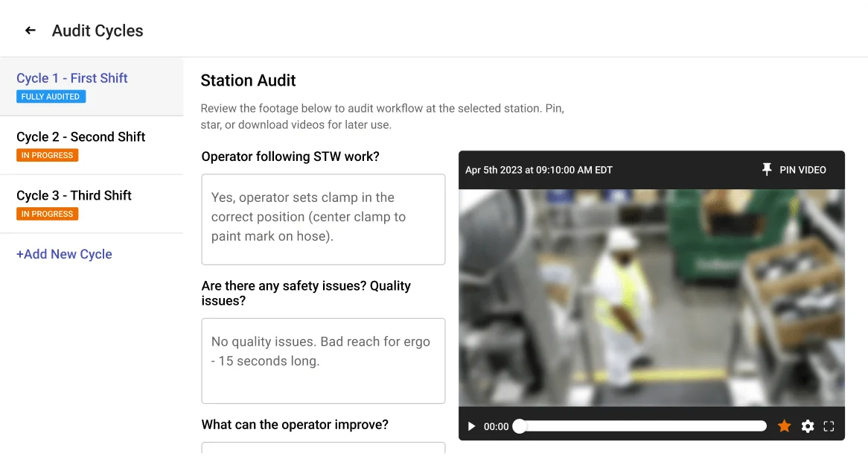Image resolution: width=868 pixels, height=456 pixels.
Task: Click the FULLY AUDITED badge
Action: click(x=51, y=95)
